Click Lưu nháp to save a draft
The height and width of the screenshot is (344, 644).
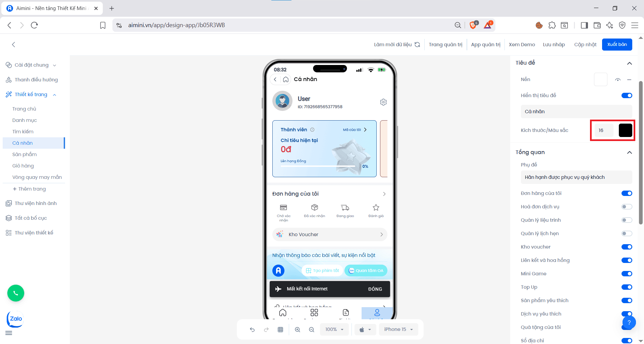pyautogui.click(x=554, y=44)
